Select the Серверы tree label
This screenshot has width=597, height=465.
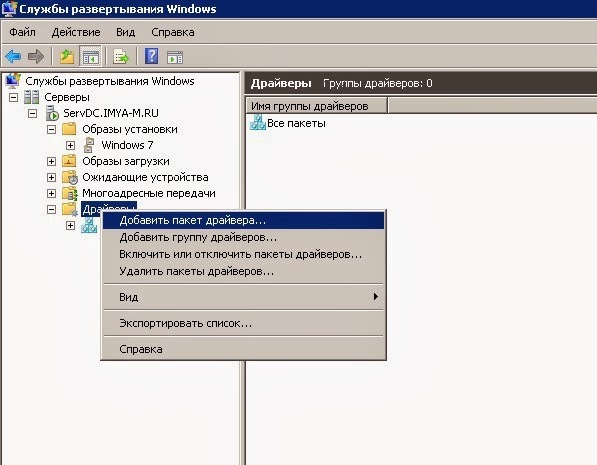[x=67, y=97]
